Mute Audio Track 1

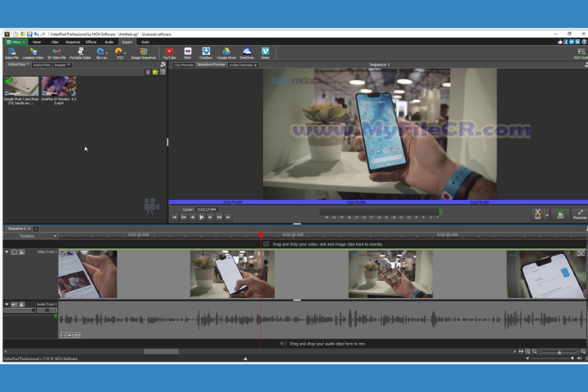pos(14,305)
